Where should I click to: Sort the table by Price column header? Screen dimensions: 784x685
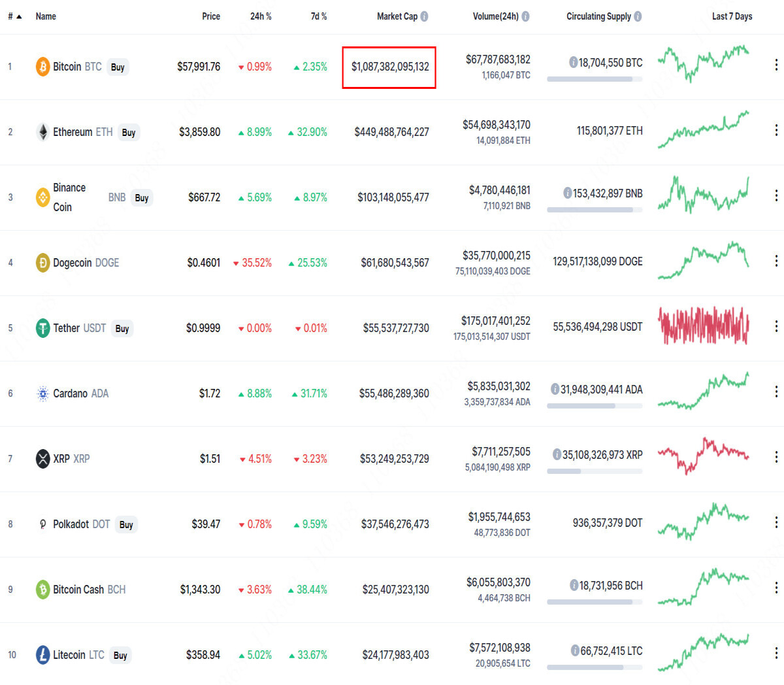click(x=211, y=16)
